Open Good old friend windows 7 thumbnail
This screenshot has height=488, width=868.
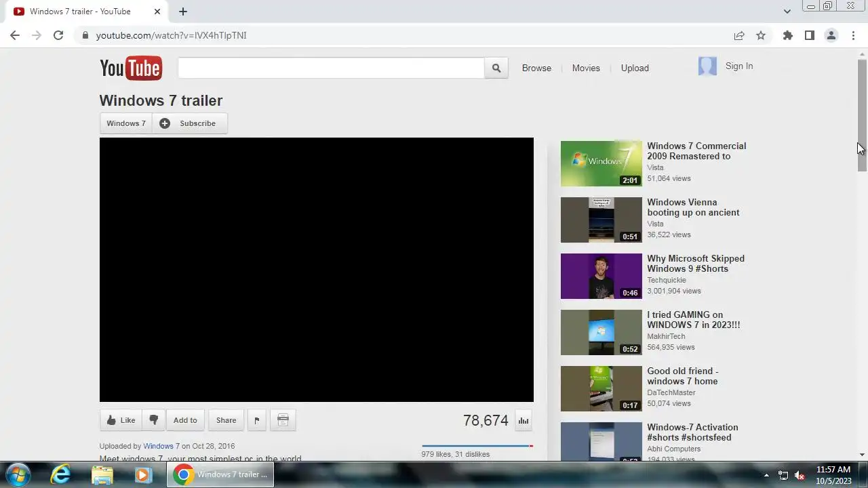pos(601,388)
